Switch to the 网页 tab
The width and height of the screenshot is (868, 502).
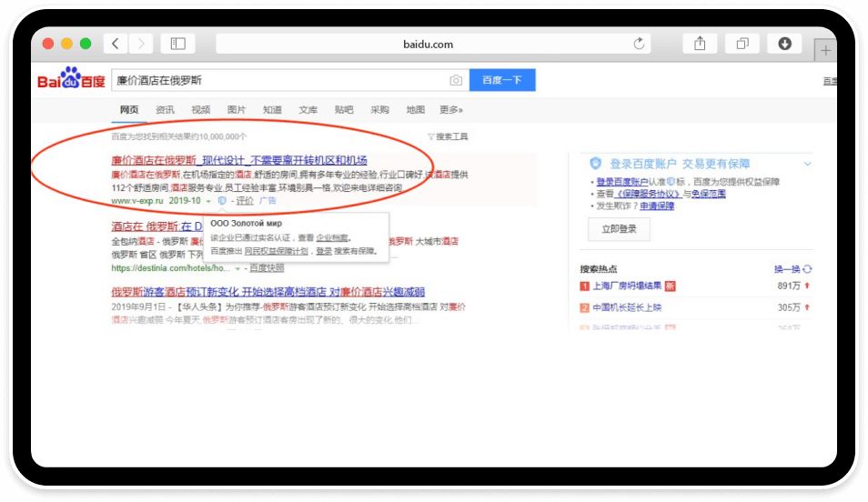pyautogui.click(x=129, y=110)
